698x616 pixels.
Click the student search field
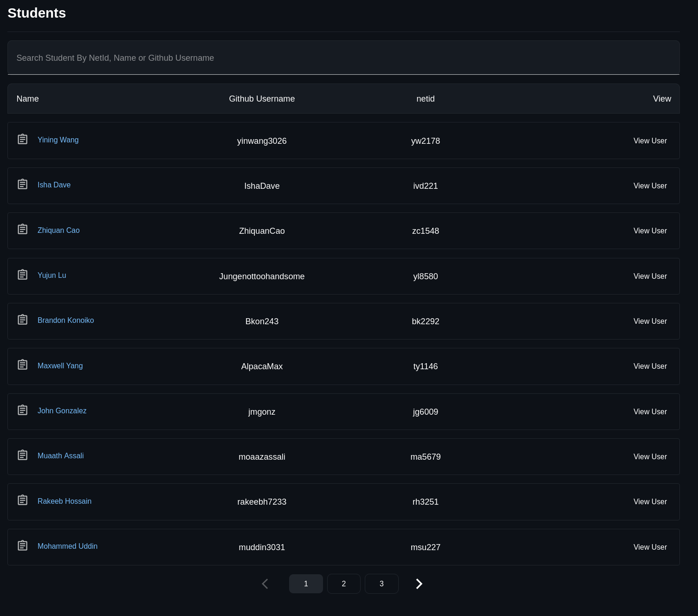343,58
